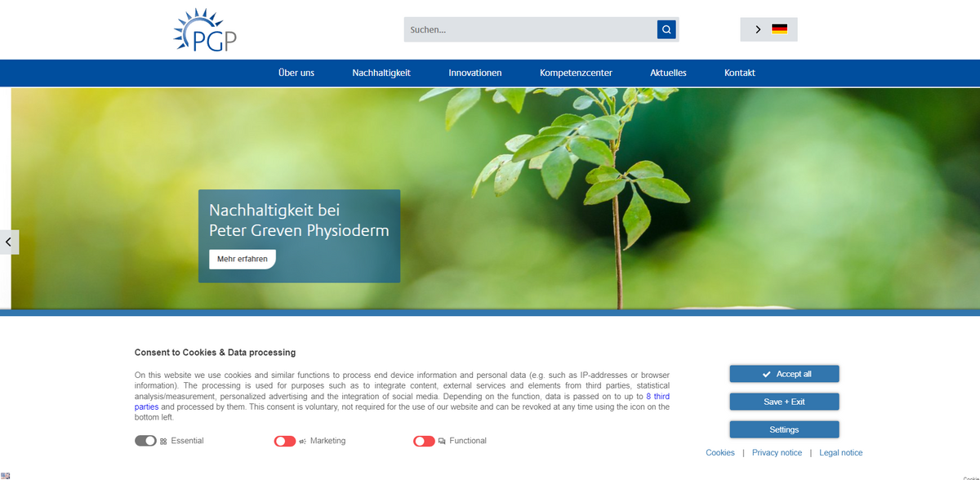Open the Privacy notice link

click(x=777, y=452)
